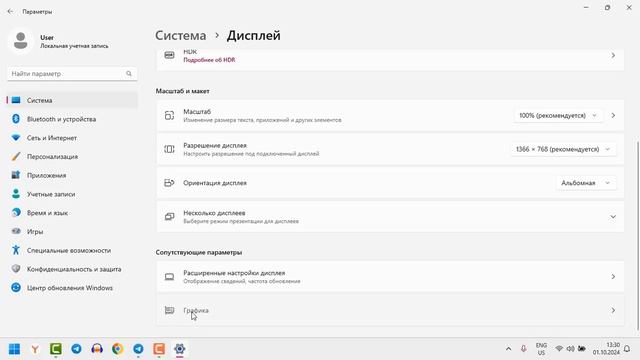Open Игры section

click(72, 232)
